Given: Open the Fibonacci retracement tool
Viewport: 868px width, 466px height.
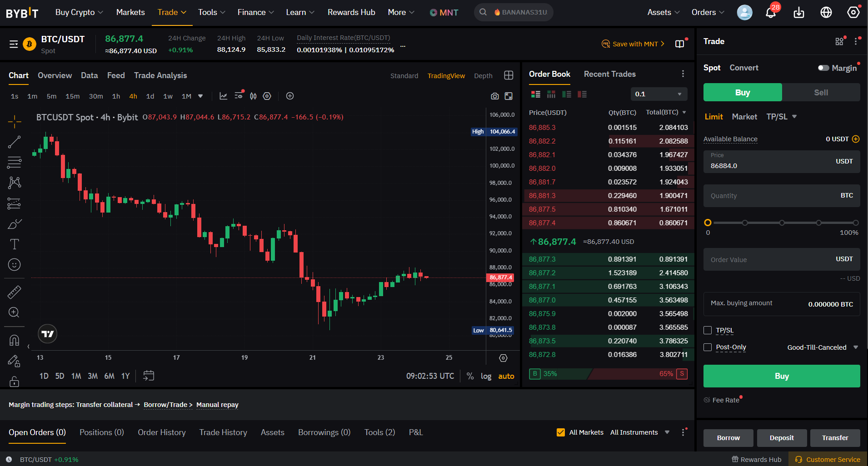Looking at the screenshot, I should pyautogui.click(x=14, y=162).
